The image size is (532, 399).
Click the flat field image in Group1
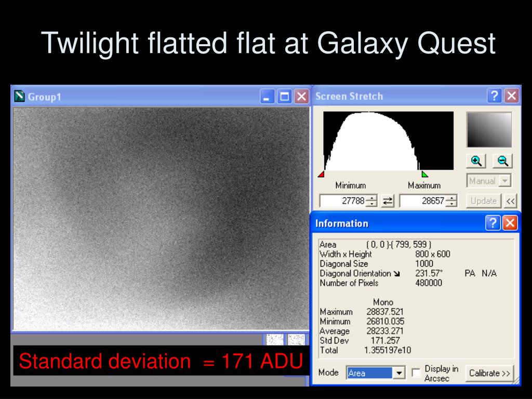(161, 219)
